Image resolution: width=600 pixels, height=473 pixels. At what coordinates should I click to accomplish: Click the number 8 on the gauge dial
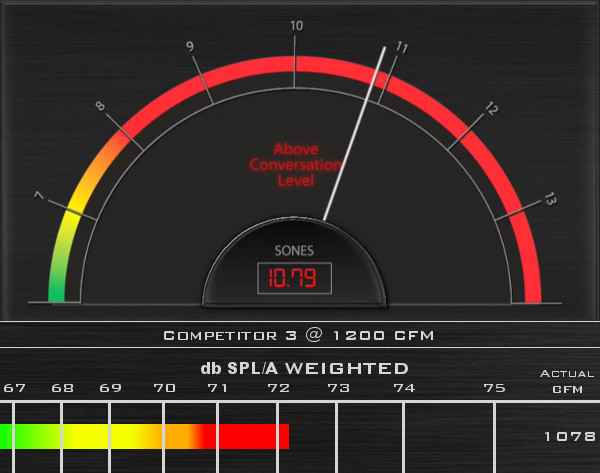point(100,106)
